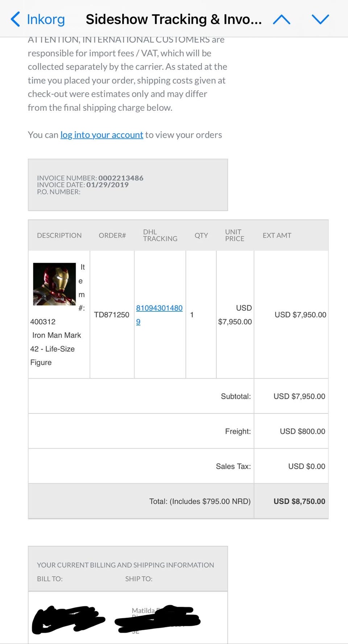This screenshot has width=348, height=644.
Task: Tap the Iron Man Mark 42 description
Action: click(x=56, y=342)
